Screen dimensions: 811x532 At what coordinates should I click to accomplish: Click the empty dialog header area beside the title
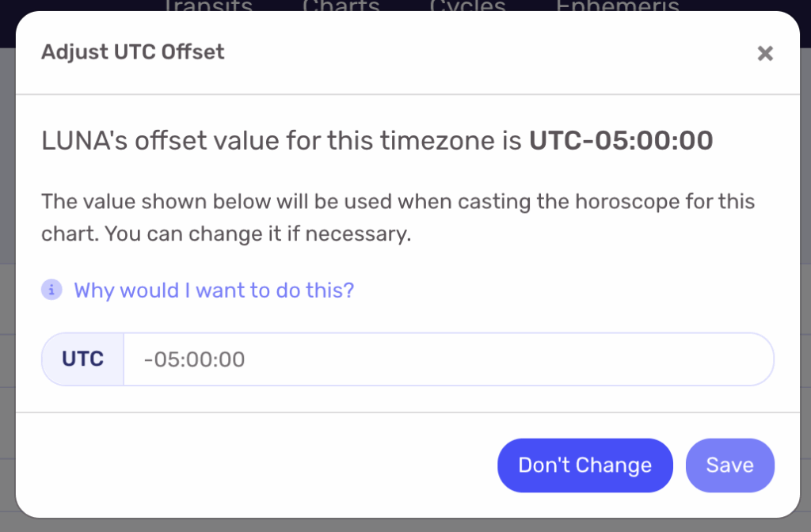475,52
